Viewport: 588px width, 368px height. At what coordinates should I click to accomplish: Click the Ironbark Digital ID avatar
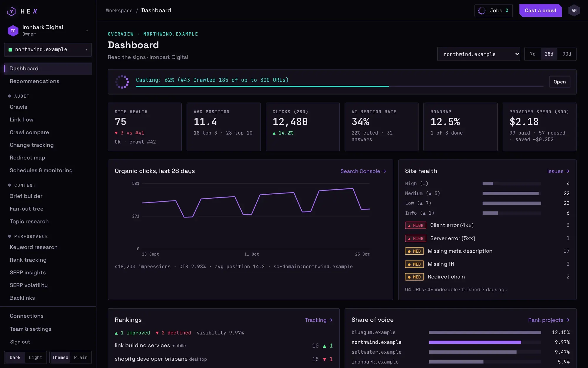click(x=13, y=31)
